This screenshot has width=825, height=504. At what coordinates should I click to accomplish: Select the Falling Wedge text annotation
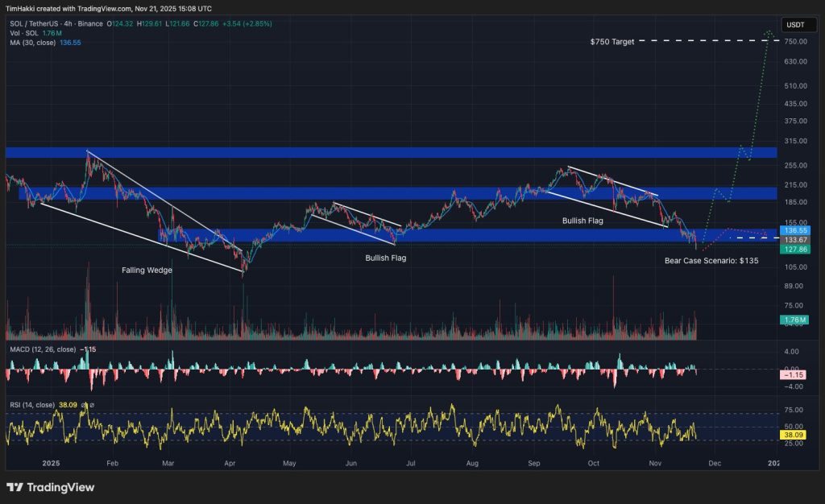point(147,271)
